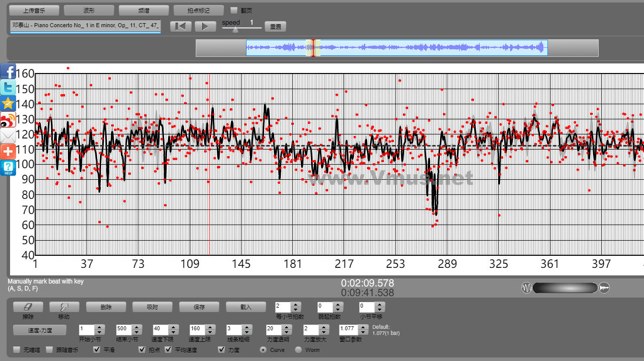Select the eraser (擦除) tool

[28, 307]
